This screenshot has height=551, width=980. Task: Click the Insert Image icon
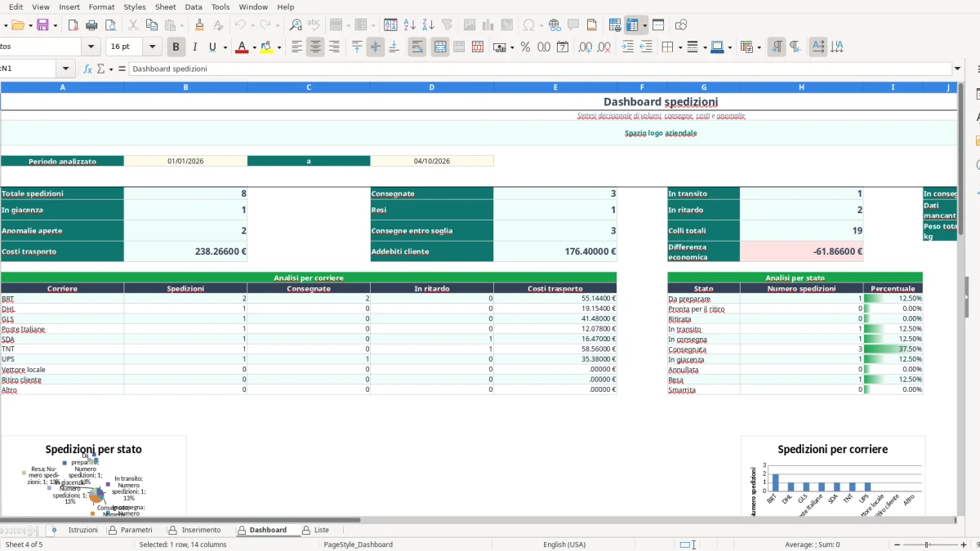470,25
